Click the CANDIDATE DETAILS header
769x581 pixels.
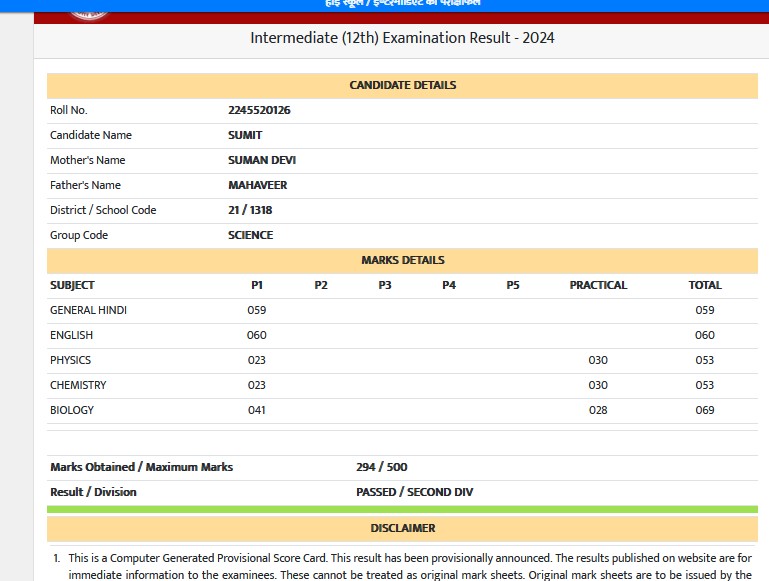tap(403, 85)
